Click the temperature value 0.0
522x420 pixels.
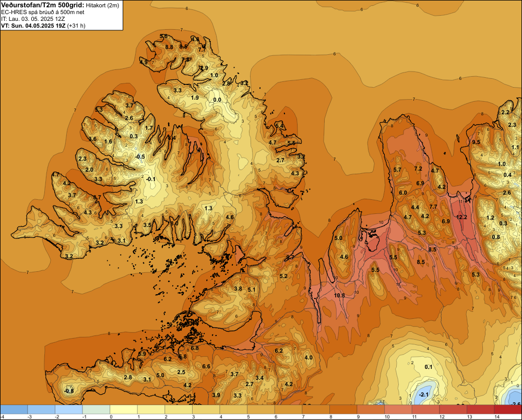click(217, 100)
